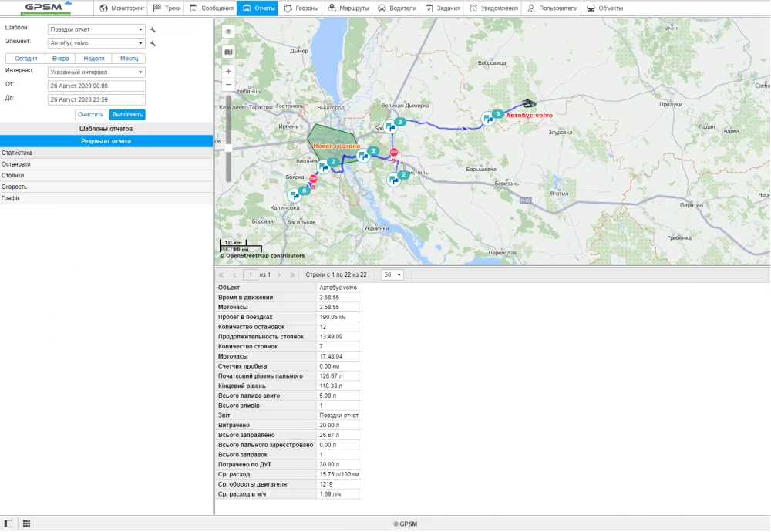The image size is (771, 532).
Task: Zoom in the map with plus button
Action: pyautogui.click(x=228, y=71)
